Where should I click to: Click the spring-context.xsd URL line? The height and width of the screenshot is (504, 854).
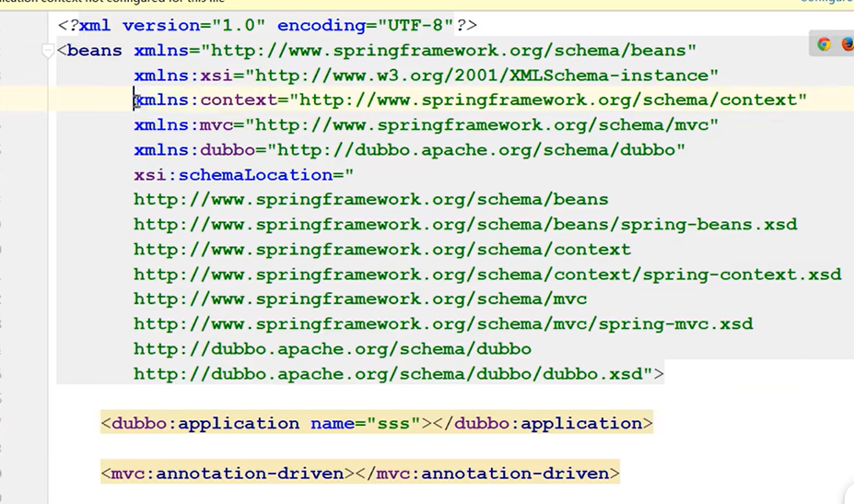[x=487, y=274]
